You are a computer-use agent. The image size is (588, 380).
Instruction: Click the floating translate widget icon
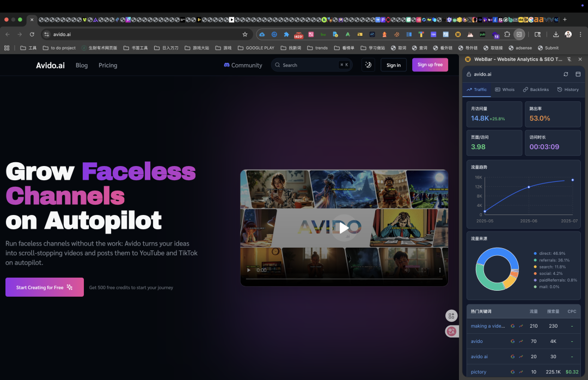451,331
